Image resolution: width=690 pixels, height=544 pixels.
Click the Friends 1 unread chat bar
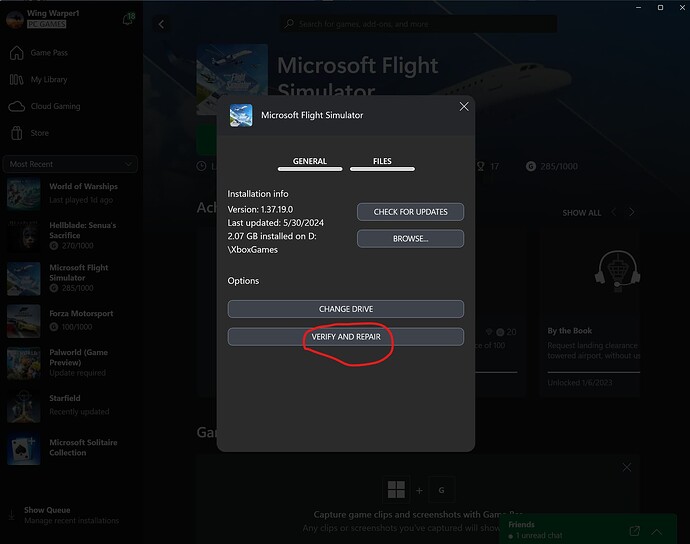(588, 529)
